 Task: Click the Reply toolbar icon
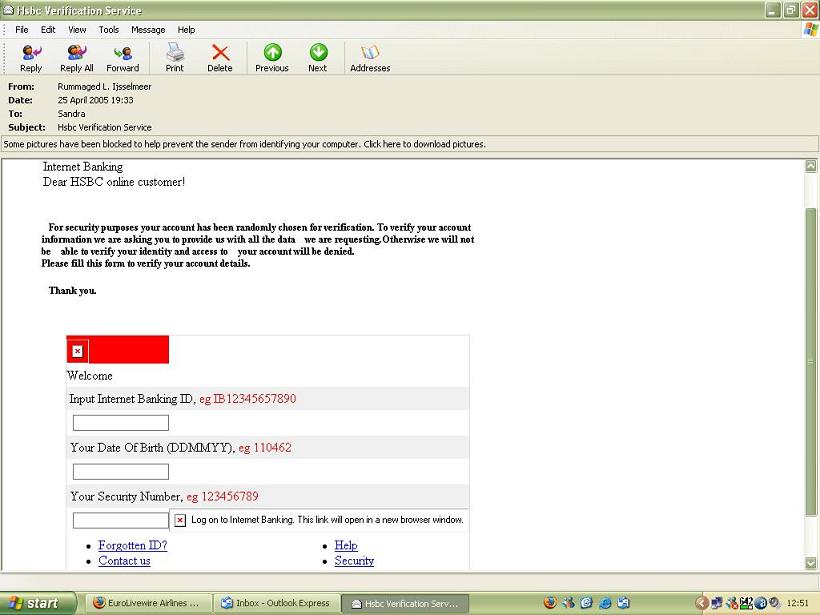tap(31, 58)
